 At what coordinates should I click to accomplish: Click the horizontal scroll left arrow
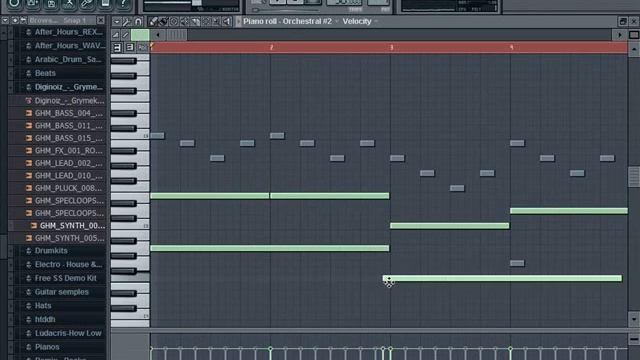click(158, 35)
